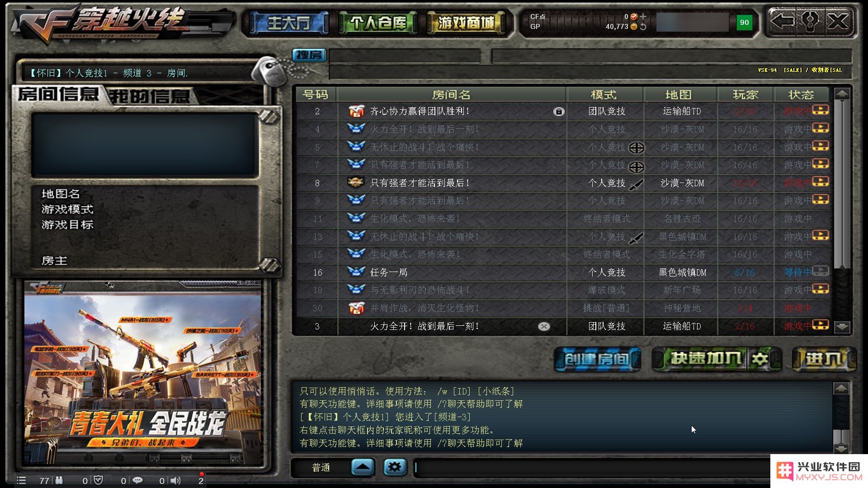
Task: Click the plus icon next to CF points
Action: tap(643, 17)
